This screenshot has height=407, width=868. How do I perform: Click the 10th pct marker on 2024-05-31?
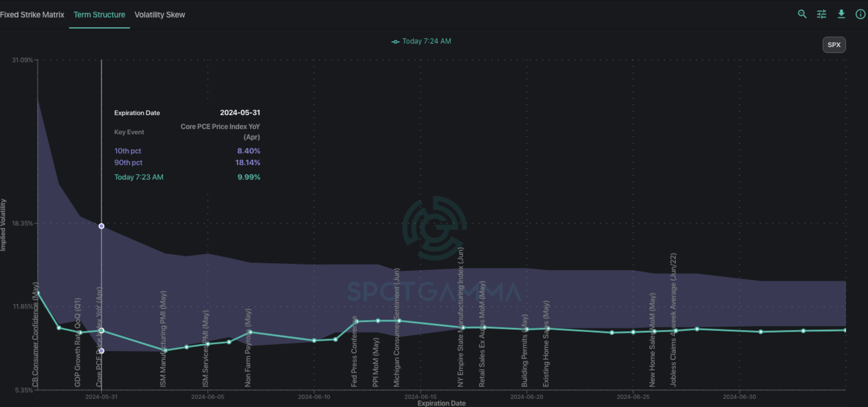coord(101,351)
